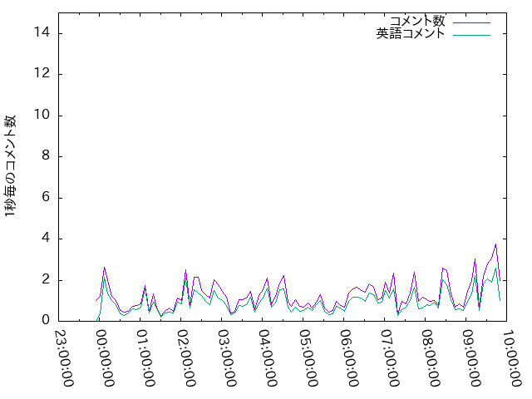Click the 05:00:00 x-axis label
Image resolution: width=532 pixels, height=399 pixels.
pyautogui.click(x=308, y=358)
